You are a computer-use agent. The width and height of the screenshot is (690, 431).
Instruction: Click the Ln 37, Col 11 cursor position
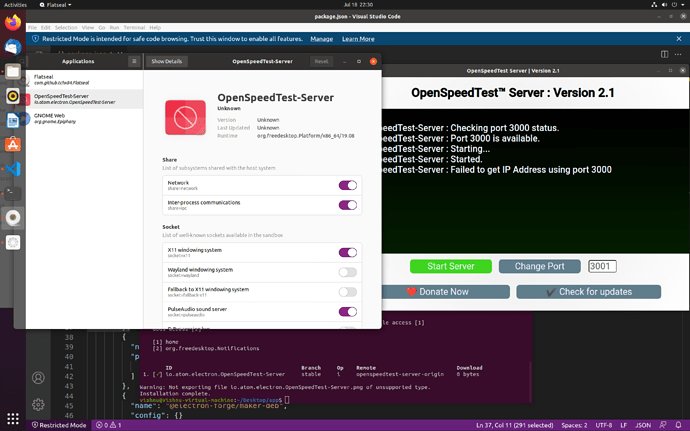(x=514, y=425)
